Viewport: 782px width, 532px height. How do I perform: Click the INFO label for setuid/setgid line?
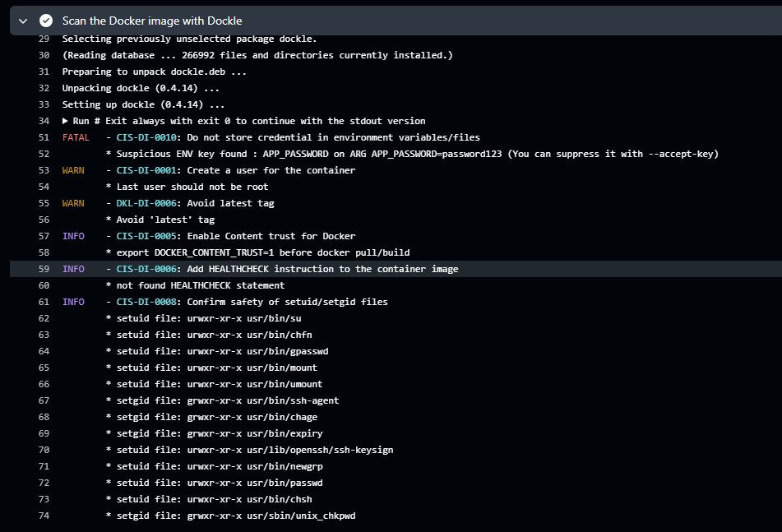pyautogui.click(x=73, y=302)
